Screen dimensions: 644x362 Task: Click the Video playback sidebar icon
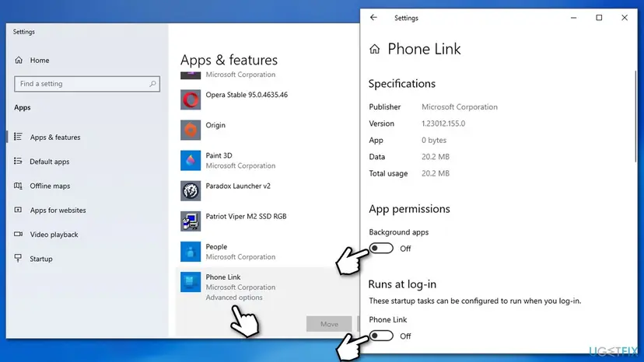[18, 234]
